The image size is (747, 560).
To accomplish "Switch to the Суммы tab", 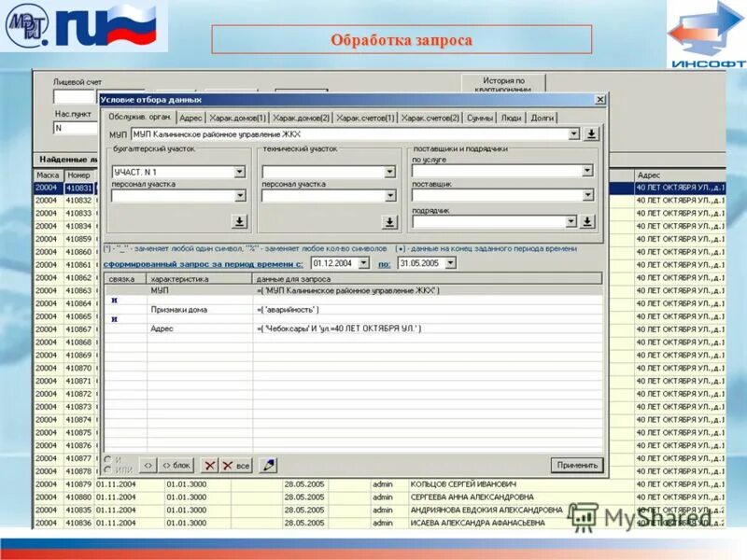I will point(478,117).
